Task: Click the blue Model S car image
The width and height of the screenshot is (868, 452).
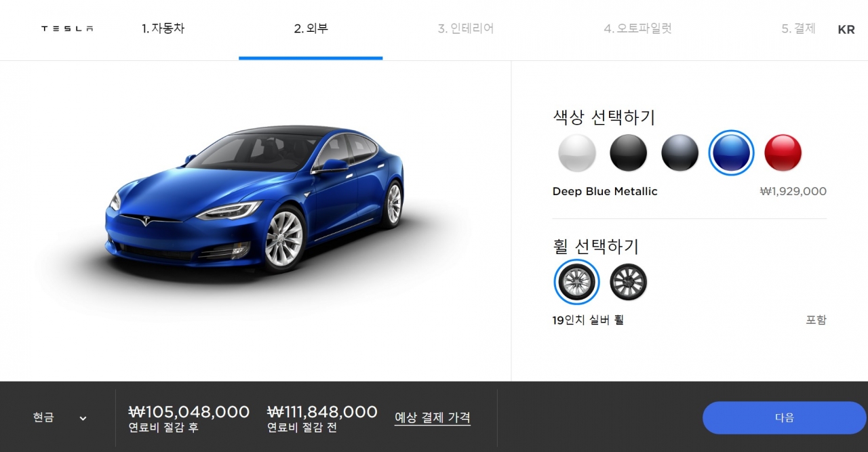Action: [255, 199]
